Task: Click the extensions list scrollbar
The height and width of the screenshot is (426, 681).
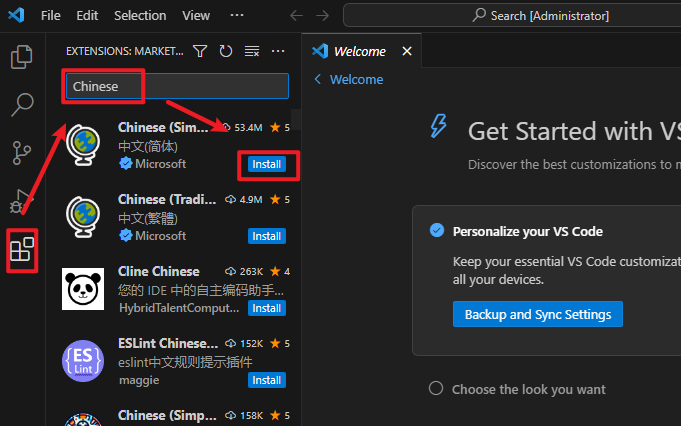Action: click(296, 118)
